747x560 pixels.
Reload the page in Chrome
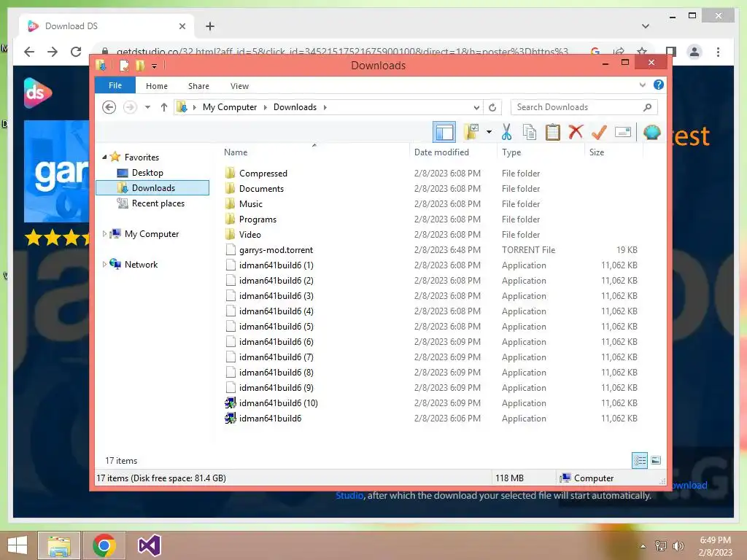point(76,52)
